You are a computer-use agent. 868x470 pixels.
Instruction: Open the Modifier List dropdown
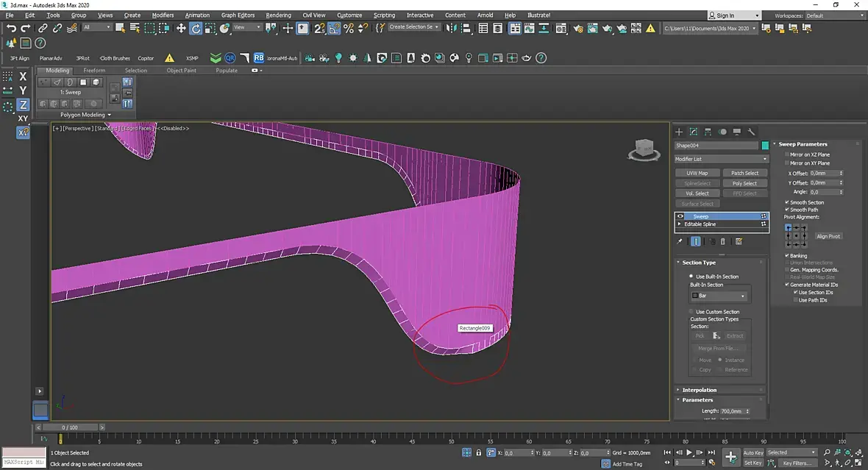tap(721, 159)
